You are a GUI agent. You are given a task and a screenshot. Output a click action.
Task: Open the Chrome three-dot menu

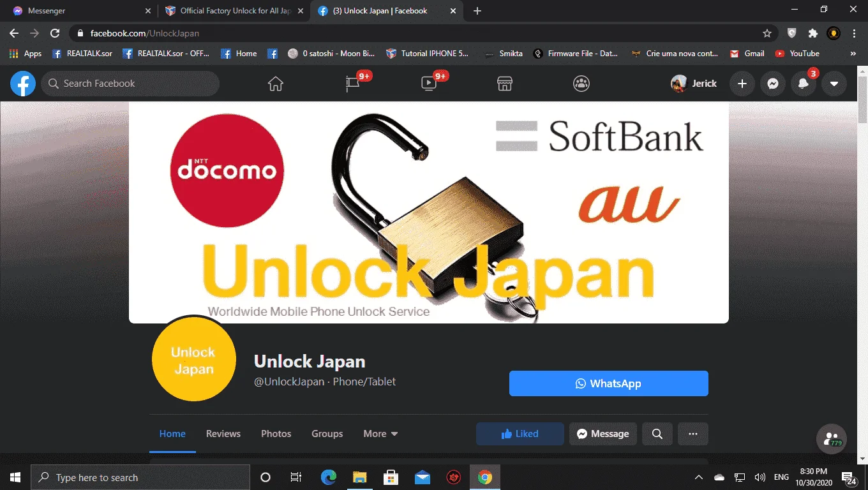854,33
